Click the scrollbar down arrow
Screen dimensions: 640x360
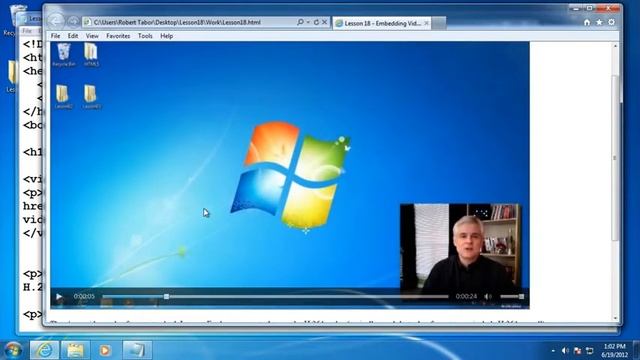point(616,318)
